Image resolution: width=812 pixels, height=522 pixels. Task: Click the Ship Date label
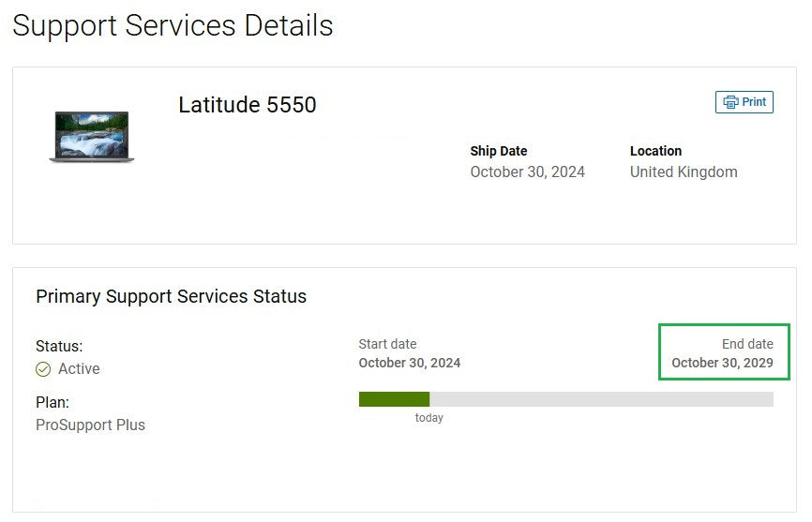point(498,151)
